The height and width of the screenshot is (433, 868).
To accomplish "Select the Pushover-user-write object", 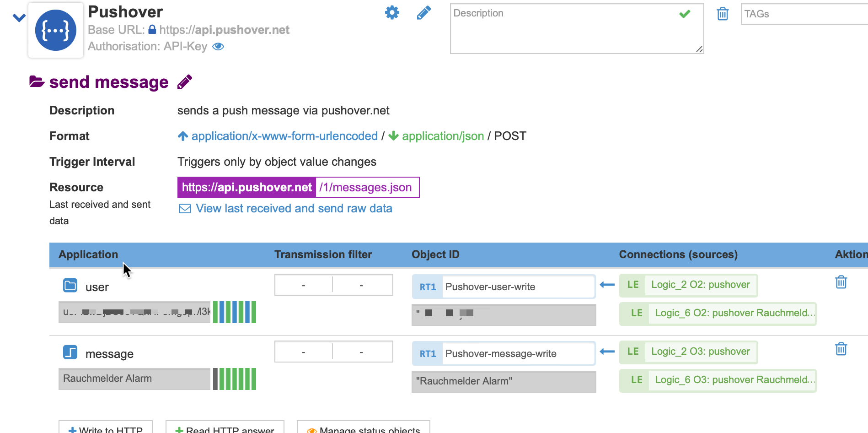I will point(518,287).
